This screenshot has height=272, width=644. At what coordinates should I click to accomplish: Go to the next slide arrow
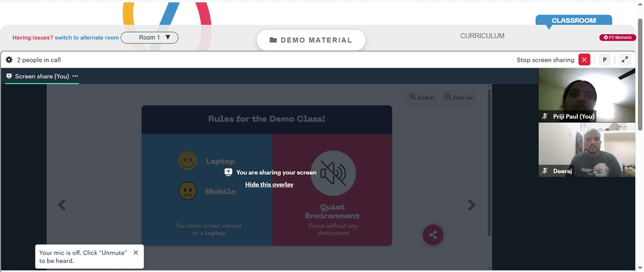[x=471, y=205]
